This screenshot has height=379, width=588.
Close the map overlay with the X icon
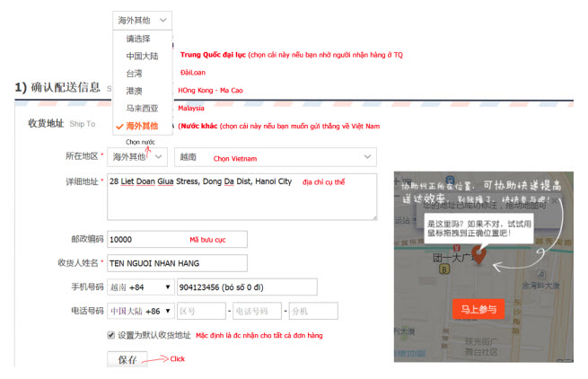pos(554,201)
